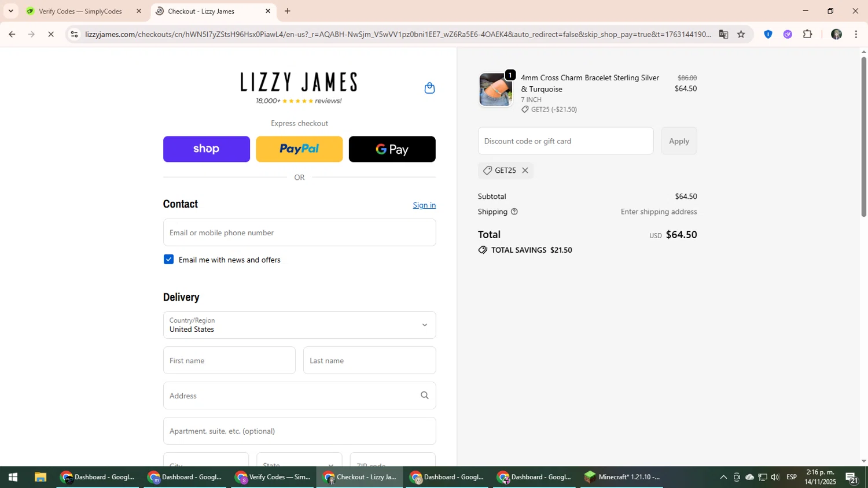Click the bracelet product thumbnail
This screenshot has width=868, height=488.
click(495, 90)
